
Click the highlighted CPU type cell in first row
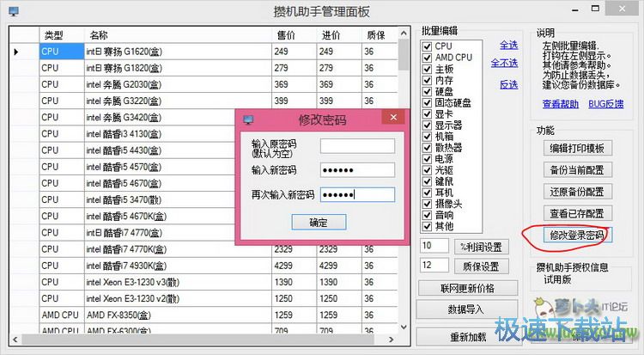coord(62,52)
